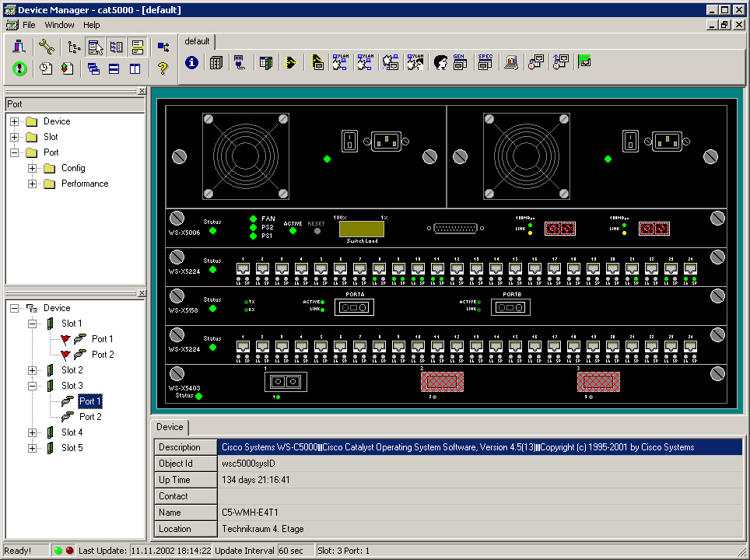Expand the Slot 2 tree node

coord(32,370)
